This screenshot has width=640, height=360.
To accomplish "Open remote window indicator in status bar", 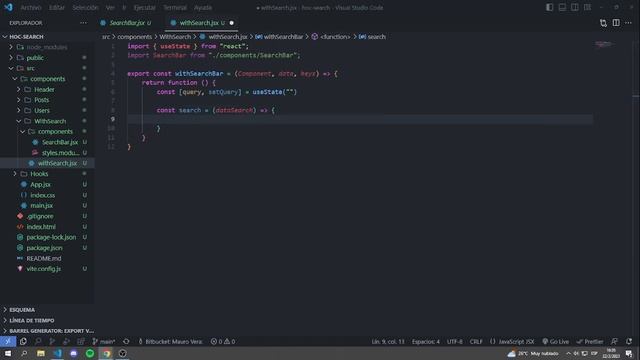I will coord(8,341).
